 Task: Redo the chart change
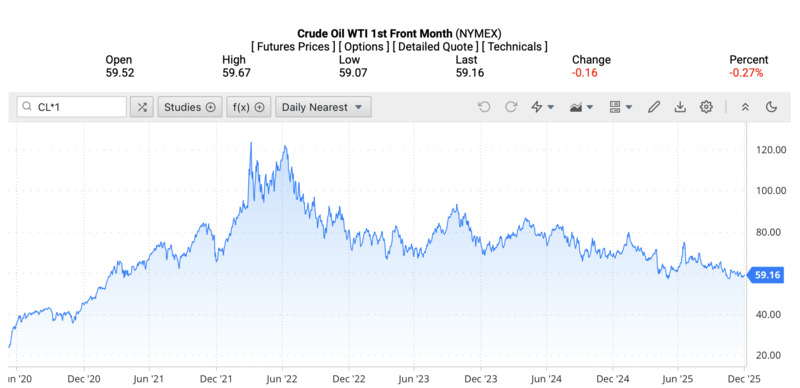[x=511, y=107]
